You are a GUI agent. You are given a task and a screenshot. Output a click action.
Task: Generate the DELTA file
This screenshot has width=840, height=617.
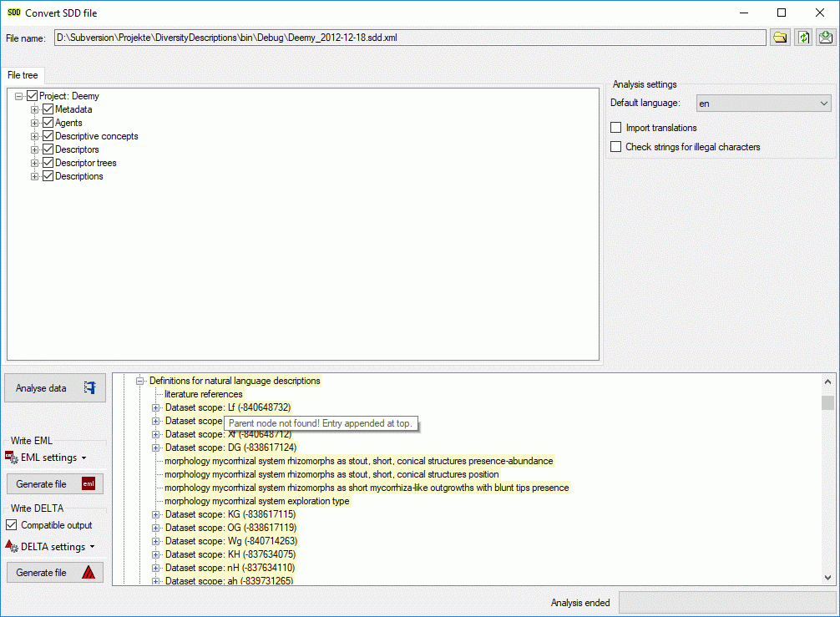[x=55, y=573]
